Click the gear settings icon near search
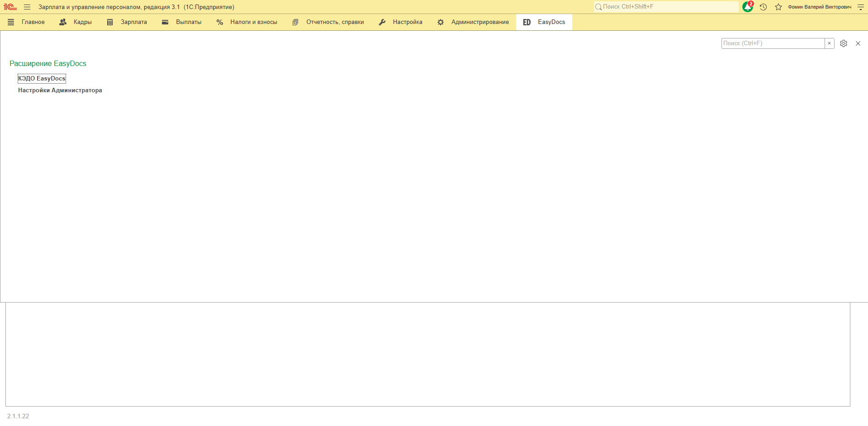The height and width of the screenshot is (426, 868). (x=844, y=43)
